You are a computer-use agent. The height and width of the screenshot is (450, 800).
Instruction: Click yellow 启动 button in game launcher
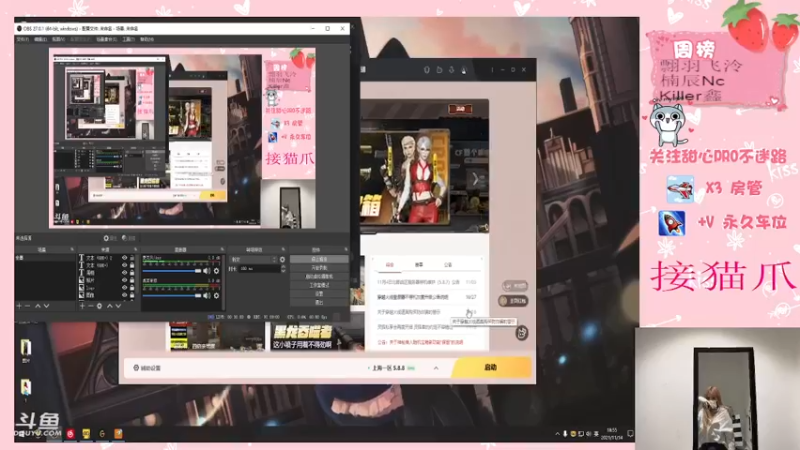[491, 367]
